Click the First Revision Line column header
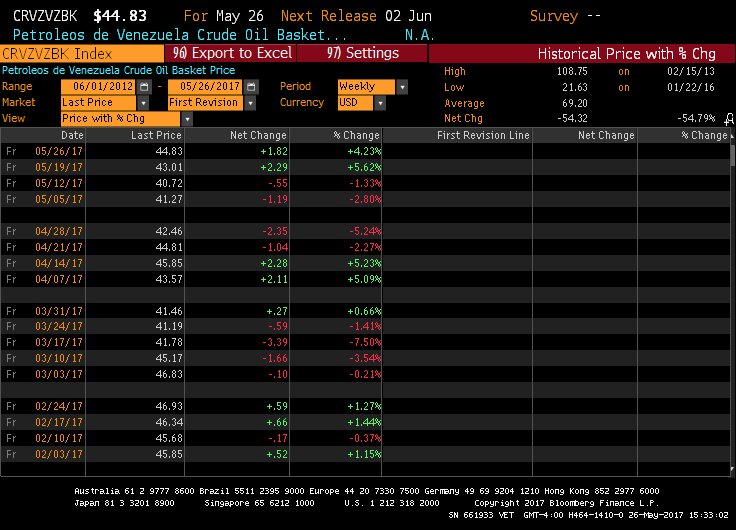Viewport: 736px width, 530px height. pyautogui.click(x=482, y=135)
